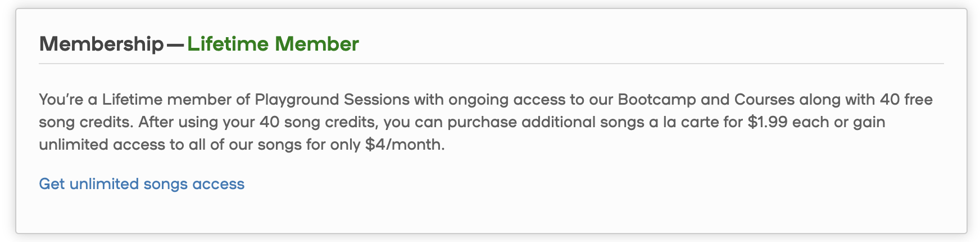Click the green Lifetime Member heading text
Screen dimensions: 980x242
click(273, 44)
